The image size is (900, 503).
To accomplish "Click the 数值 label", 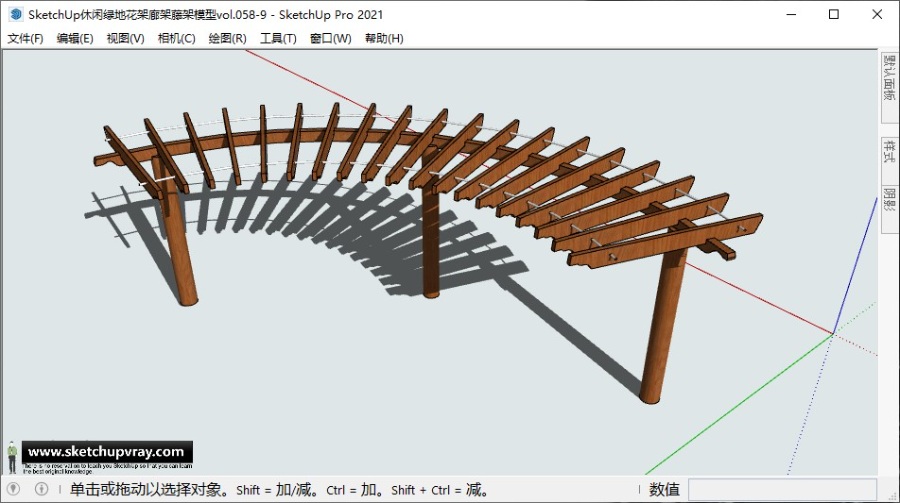I will [664, 490].
